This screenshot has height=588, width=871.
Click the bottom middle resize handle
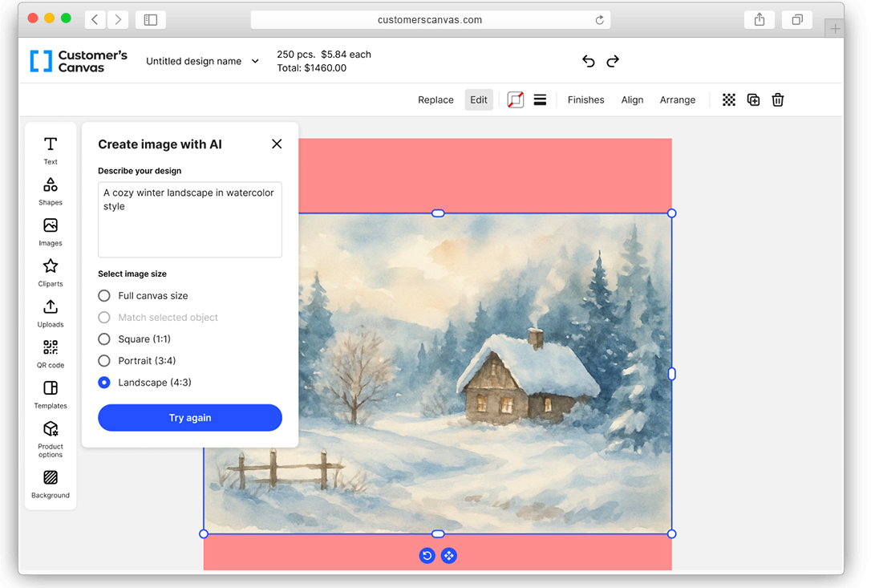438,533
